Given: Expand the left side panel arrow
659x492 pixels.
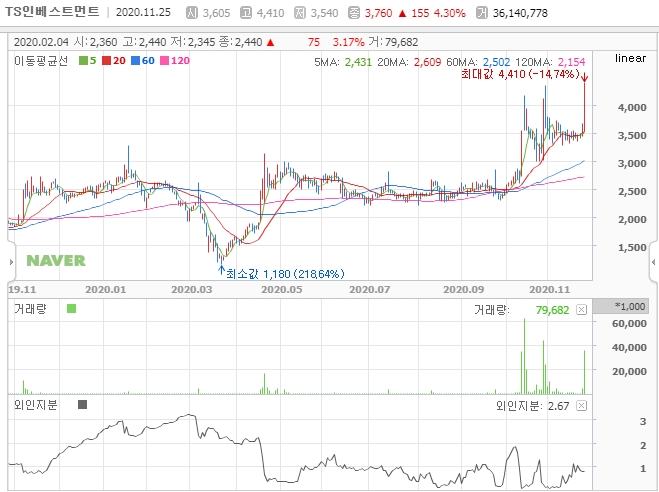Looking at the screenshot, I should 11,262.
